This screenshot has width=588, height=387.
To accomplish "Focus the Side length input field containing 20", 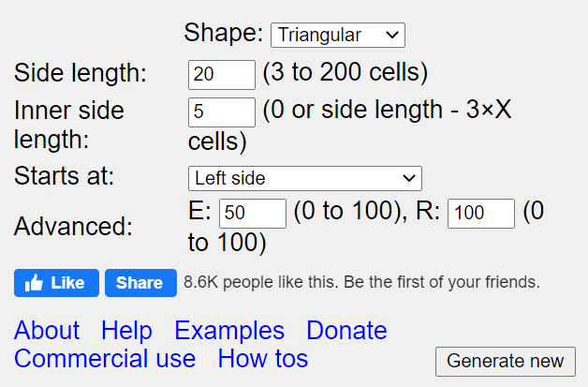I will click(x=222, y=75).
